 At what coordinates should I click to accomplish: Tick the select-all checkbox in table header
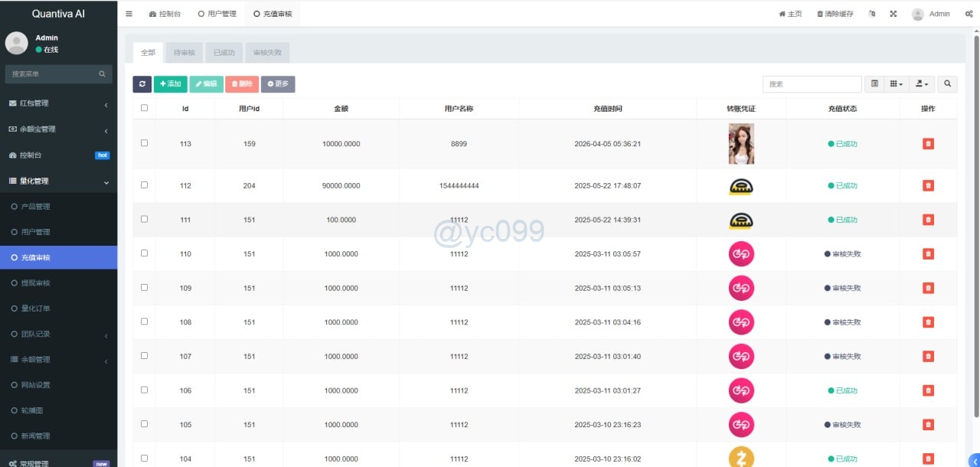pyautogui.click(x=144, y=108)
